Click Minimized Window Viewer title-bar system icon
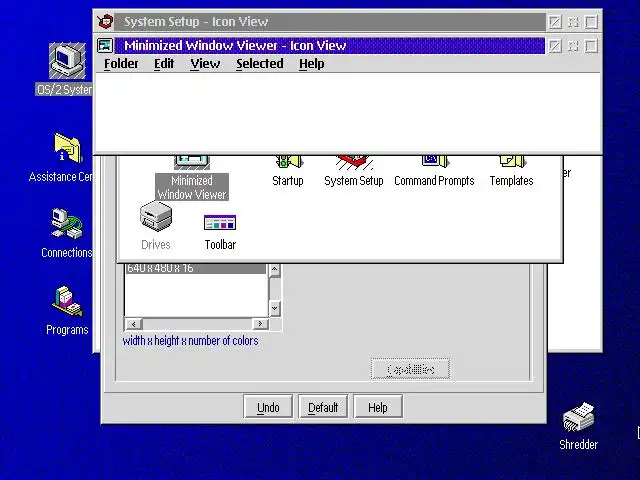This screenshot has height=480, width=640. pyautogui.click(x=105, y=45)
